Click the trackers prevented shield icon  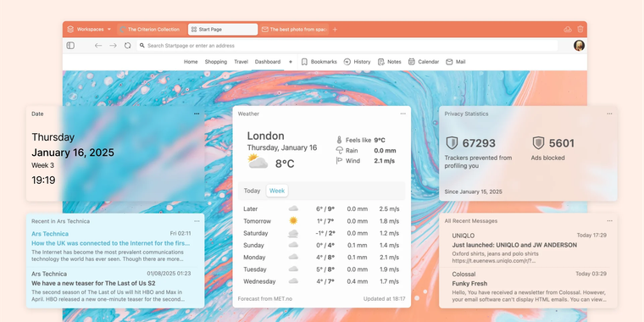click(x=452, y=143)
